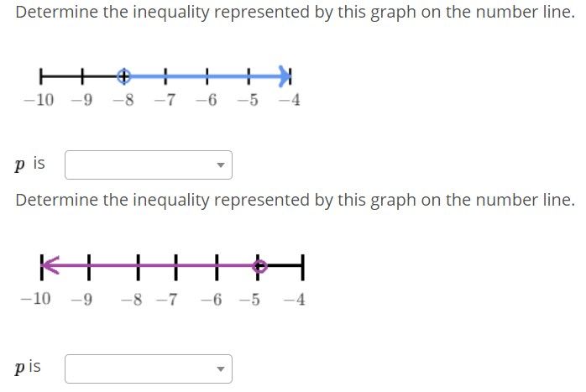586x392 pixels.
Task: Click the second question's instruction text
Action: (x=295, y=200)
